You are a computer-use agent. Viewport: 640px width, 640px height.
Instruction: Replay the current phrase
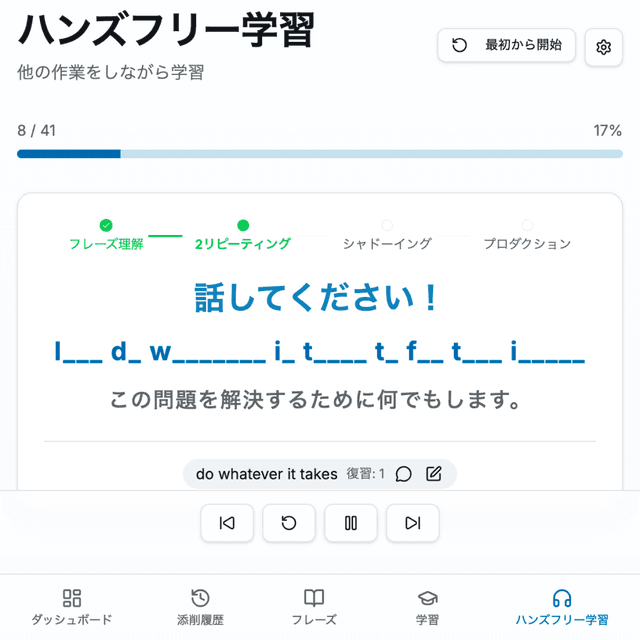click(x=289, y=523)
